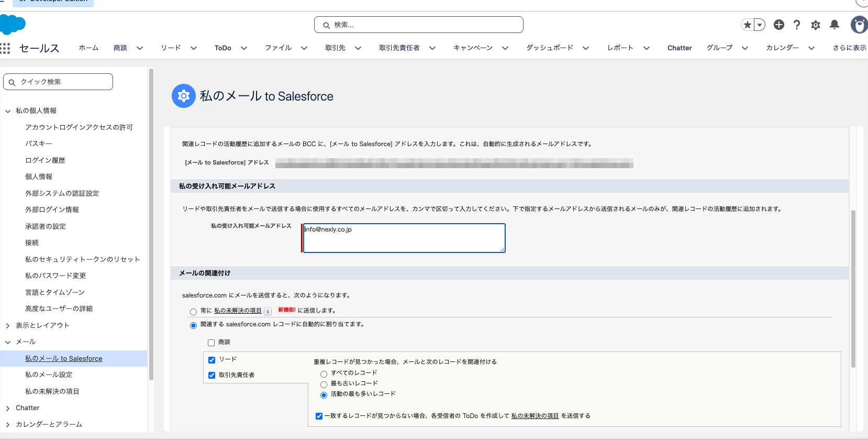This screenshot has width=868, height=440.
Task: Toggle the 一致するレコードが見つからない場合 checkbox
Action: [x=319, y=416]
